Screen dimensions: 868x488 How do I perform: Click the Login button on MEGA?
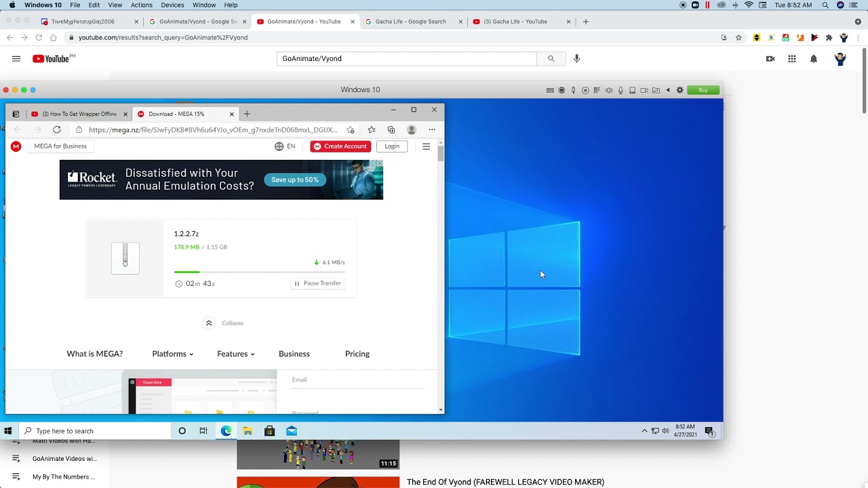tap(392, 146)
